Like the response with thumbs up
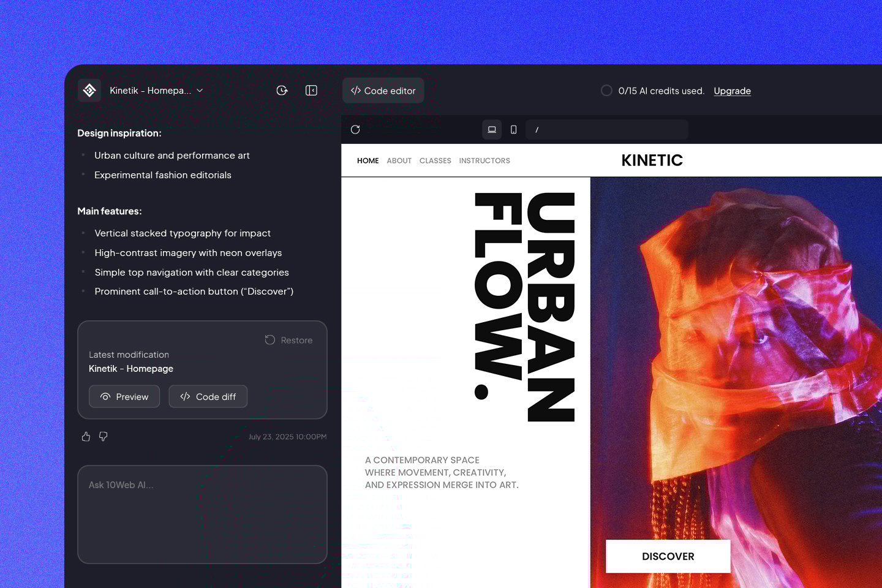Viewport: 882px width, 588px height. coord(86,437)
